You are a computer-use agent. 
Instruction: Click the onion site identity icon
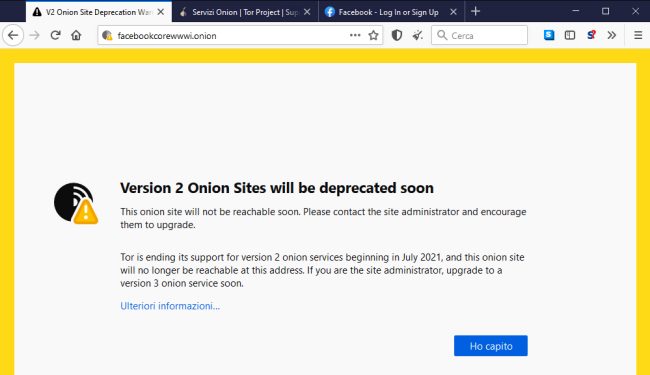coord(107,36)
